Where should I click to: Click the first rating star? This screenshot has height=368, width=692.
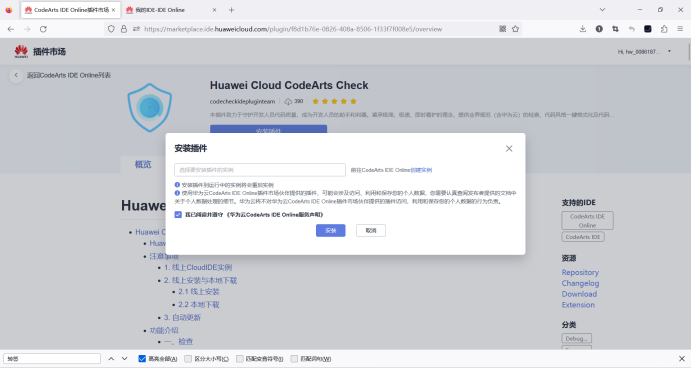(x=316, y=101)
